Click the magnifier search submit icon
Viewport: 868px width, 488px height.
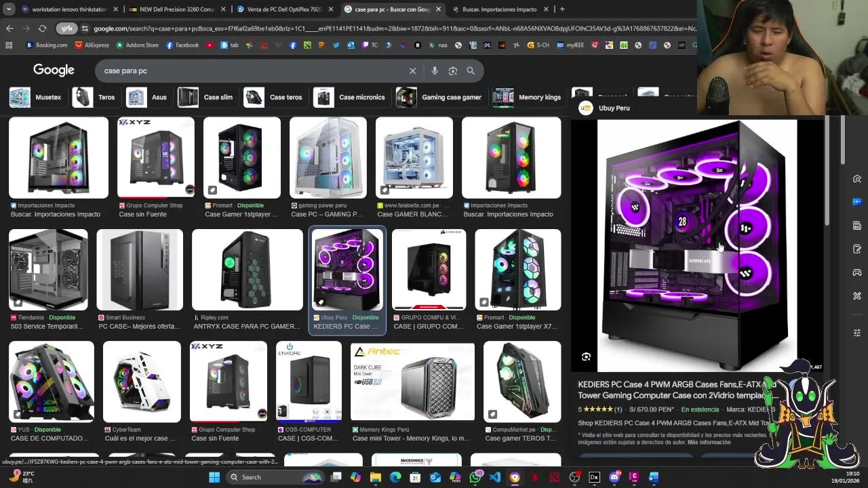click(x=471, y=70)
